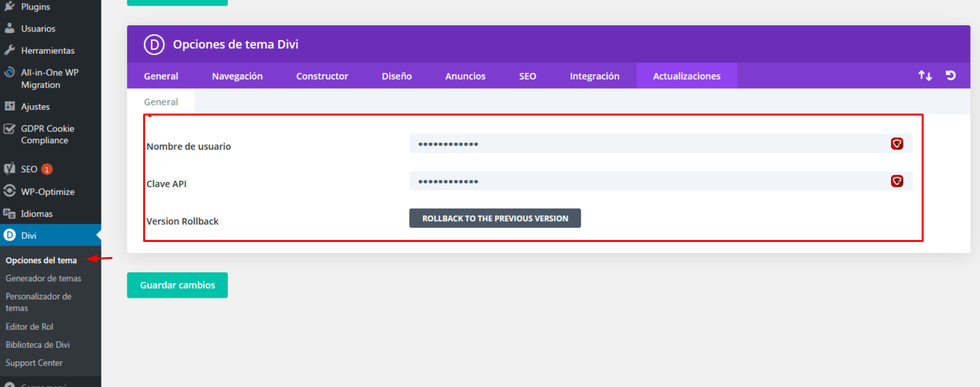Click the Divi D icon in sidebar
The width and height of the screenshot is (980, 387).
pyautogui.click(x=9, y=235)
